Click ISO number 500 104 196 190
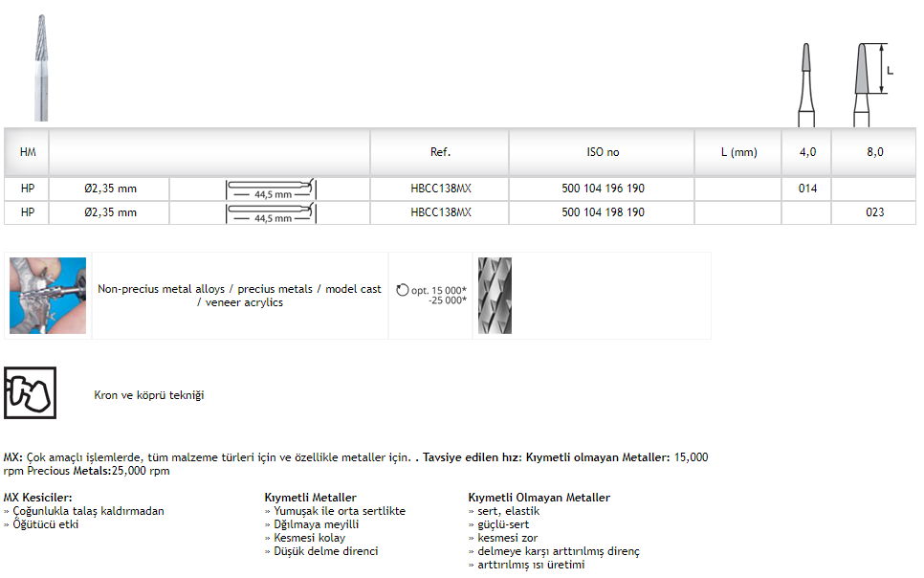 pos(603,189)
